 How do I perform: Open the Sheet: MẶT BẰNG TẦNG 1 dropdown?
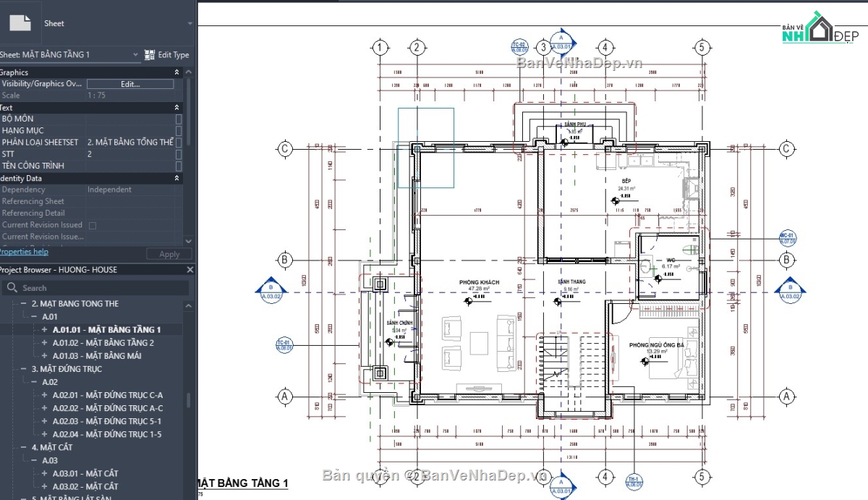[x=135, y=54]
